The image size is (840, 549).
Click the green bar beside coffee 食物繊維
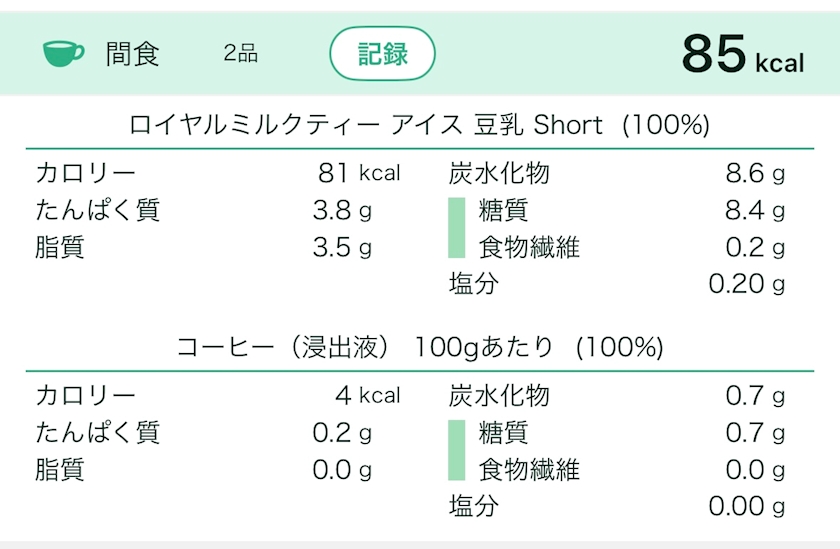point(456,469)
